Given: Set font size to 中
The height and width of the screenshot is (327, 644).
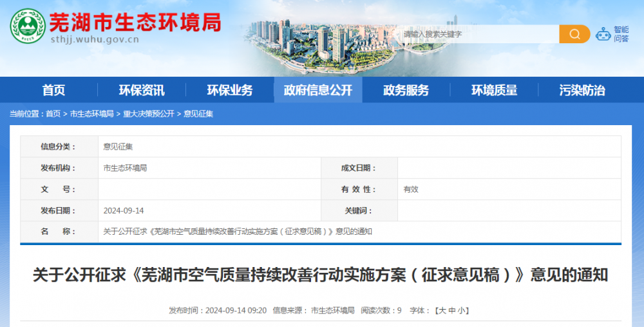Looking at the screenshot, I should [x=451, y=310].
